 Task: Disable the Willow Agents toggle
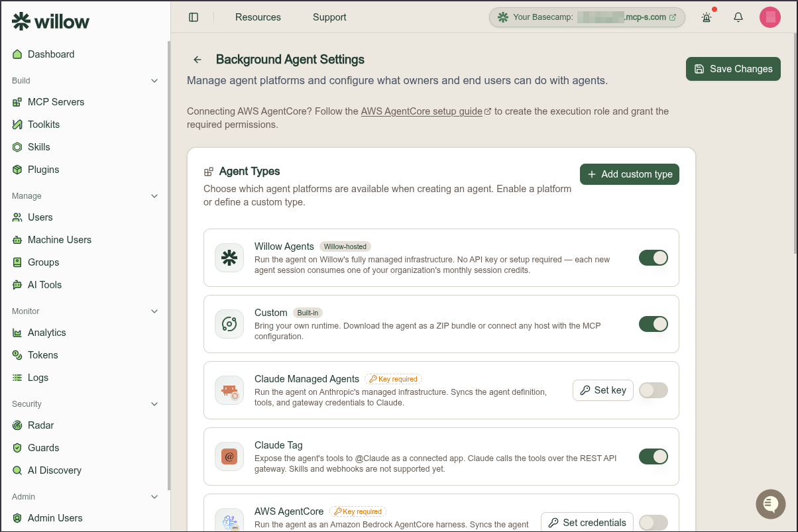tap(654, 258)
